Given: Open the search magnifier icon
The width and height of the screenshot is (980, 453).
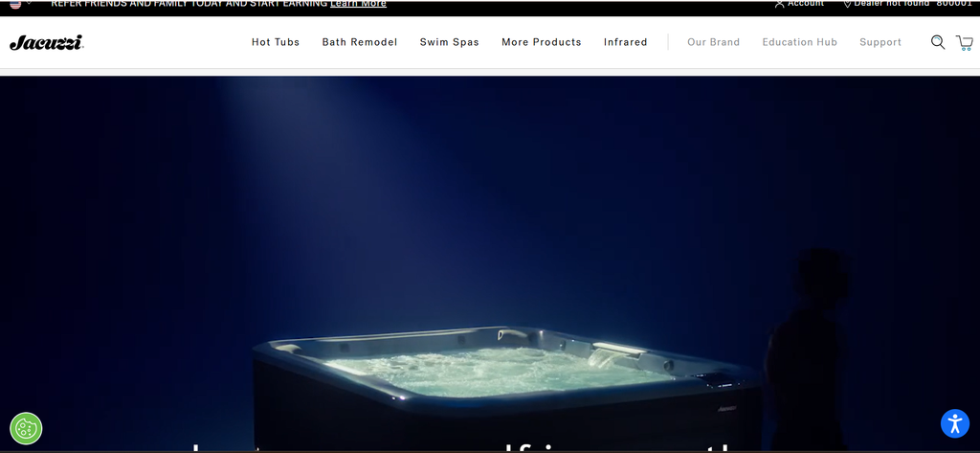Looking at the screenshot, I should click(x=938, y=42).
